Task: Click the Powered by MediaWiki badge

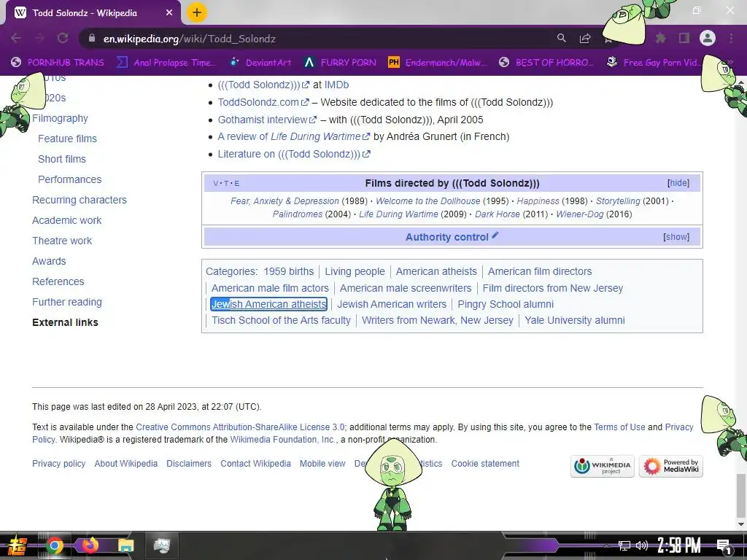Action: (671, 466)
